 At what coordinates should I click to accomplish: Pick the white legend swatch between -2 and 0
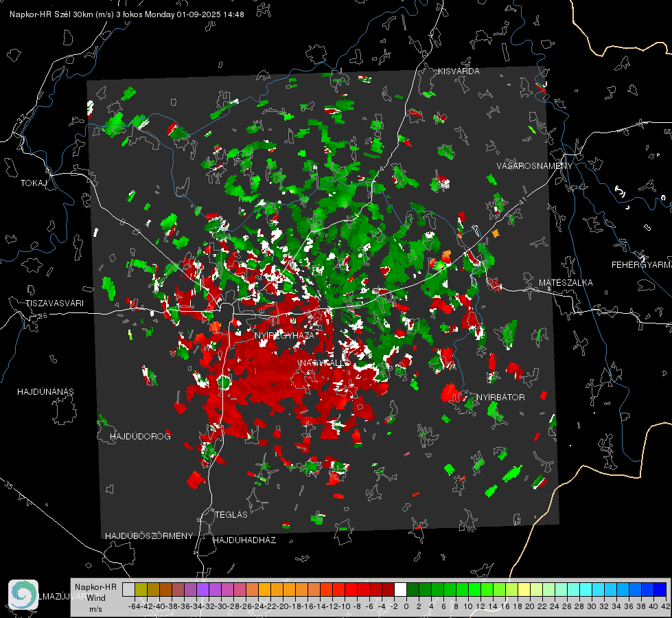pyautogui.click(x=400, y=589)
